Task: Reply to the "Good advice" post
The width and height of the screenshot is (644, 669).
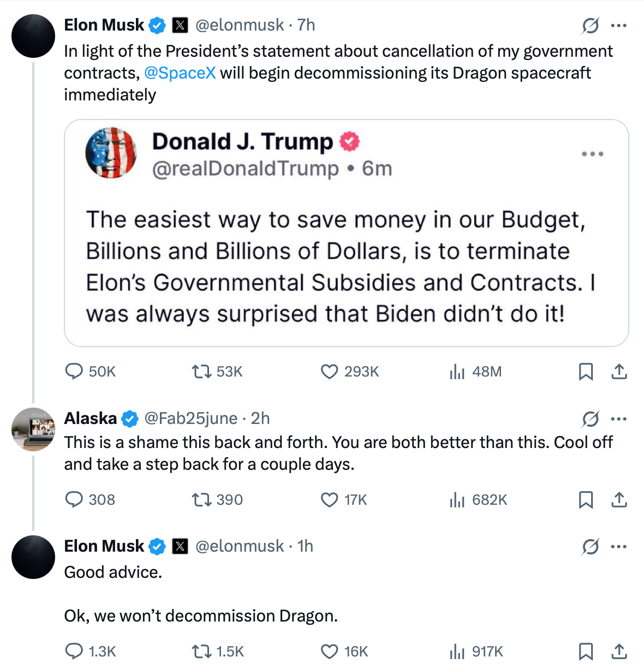Action: coord(74,651)
